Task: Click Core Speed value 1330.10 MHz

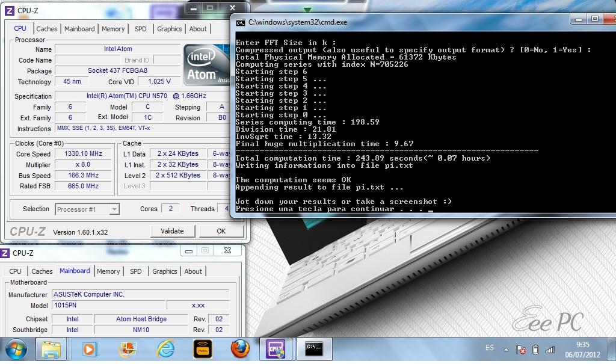Action: 83,153
